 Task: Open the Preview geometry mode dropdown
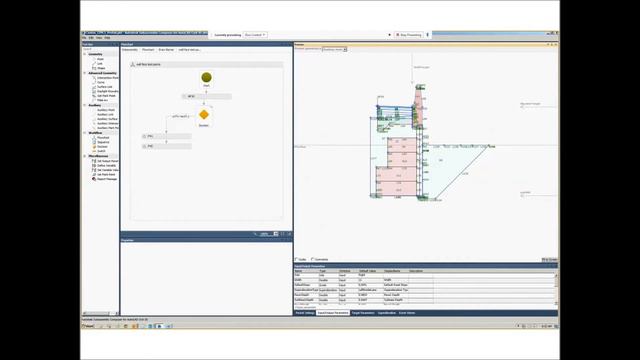[334, 49]
